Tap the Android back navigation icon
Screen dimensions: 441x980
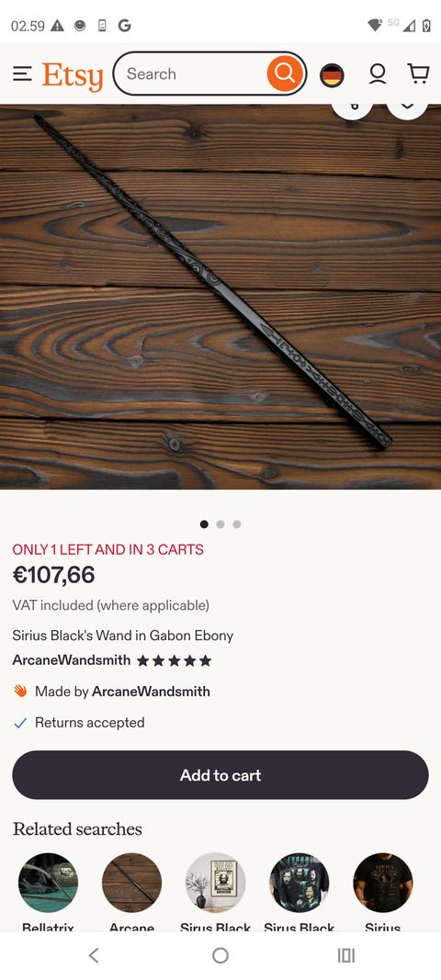[94, 955]
